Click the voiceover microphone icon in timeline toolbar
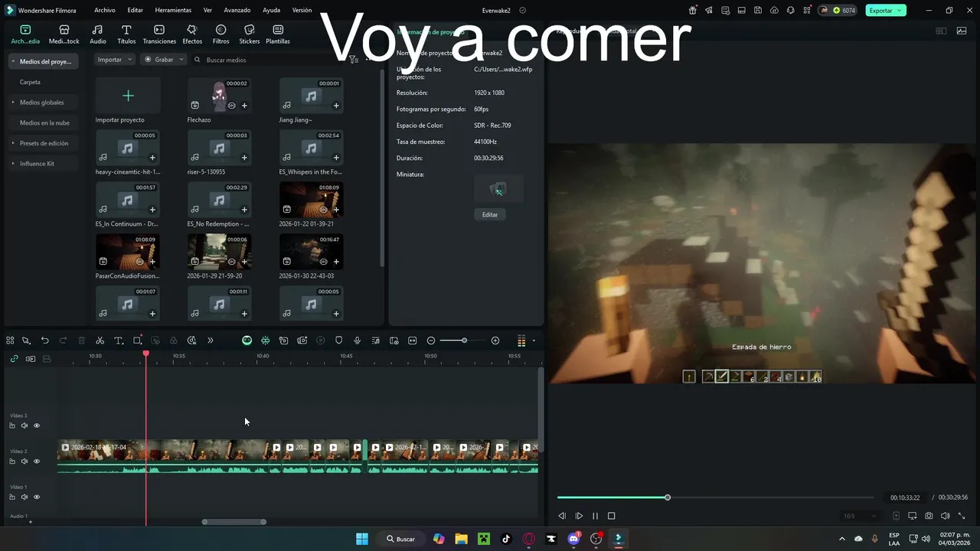This screenshot has height=551, width=980. 357,341
